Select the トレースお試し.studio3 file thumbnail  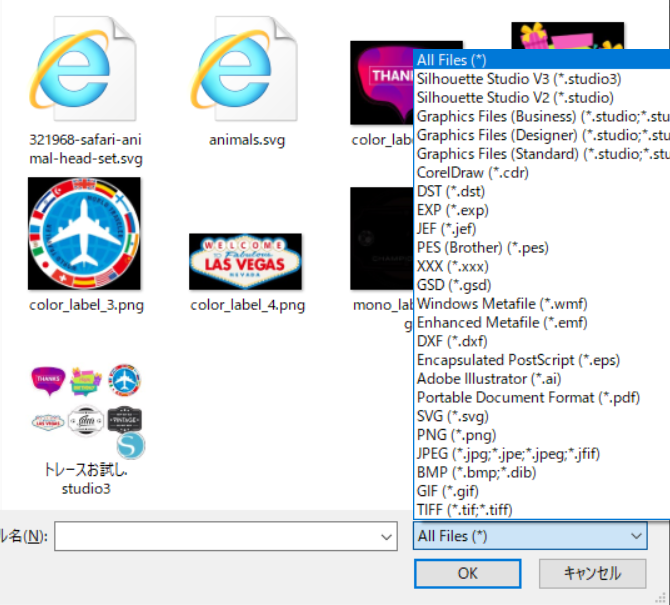pyautogui.click(x=87, y=411)
